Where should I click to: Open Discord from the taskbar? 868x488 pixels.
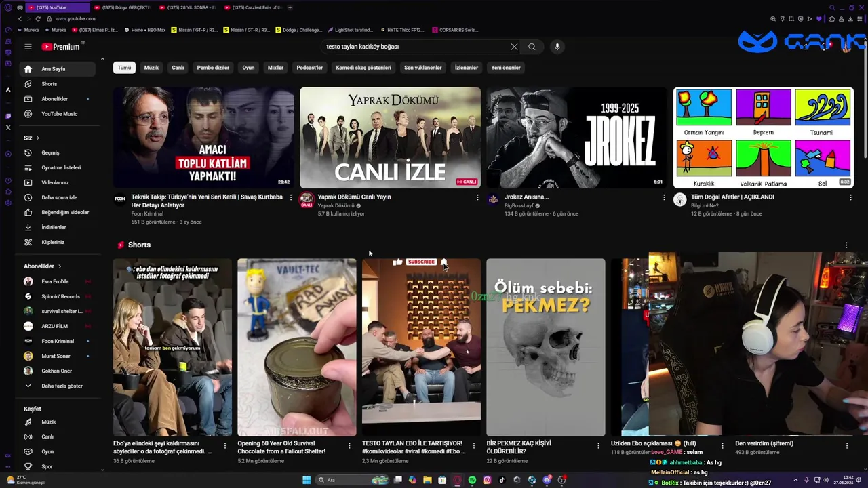[547, 480]
